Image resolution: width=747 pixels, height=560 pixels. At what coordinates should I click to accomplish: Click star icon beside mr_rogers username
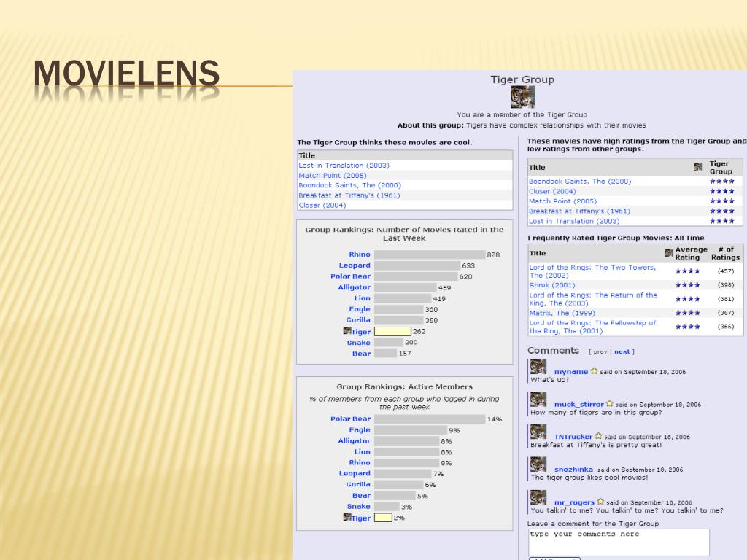coord(600,502)
